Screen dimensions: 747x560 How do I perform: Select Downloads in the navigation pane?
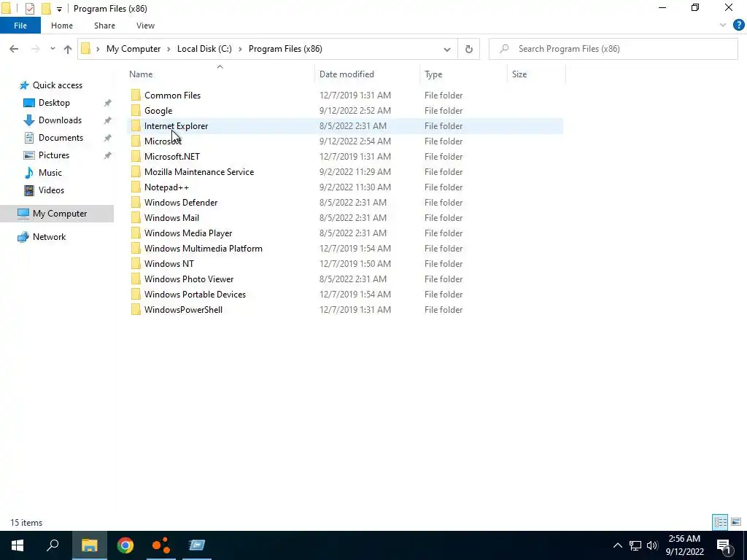click(x=60, y=120)
